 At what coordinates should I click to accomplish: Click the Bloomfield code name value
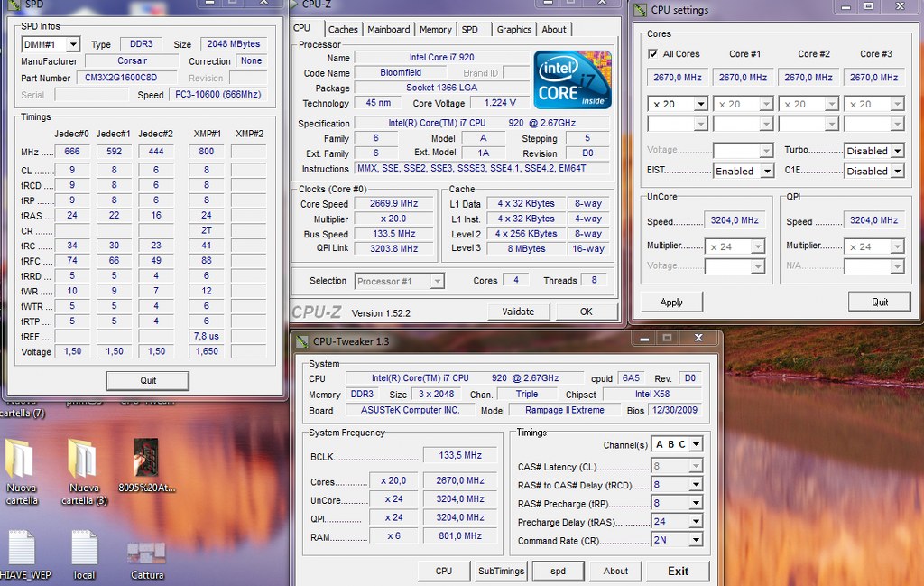pyautogui.click(x=401, y=72)
